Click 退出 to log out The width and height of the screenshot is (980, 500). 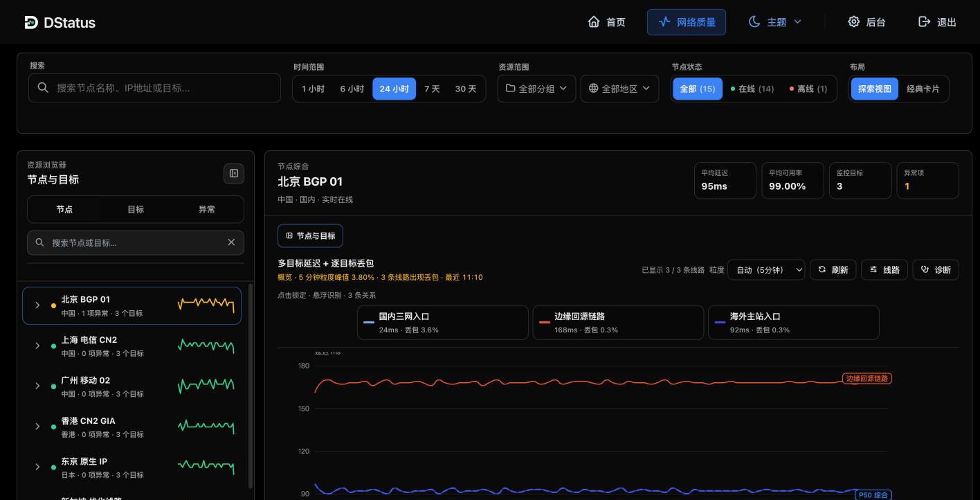(x=937, y=22)
